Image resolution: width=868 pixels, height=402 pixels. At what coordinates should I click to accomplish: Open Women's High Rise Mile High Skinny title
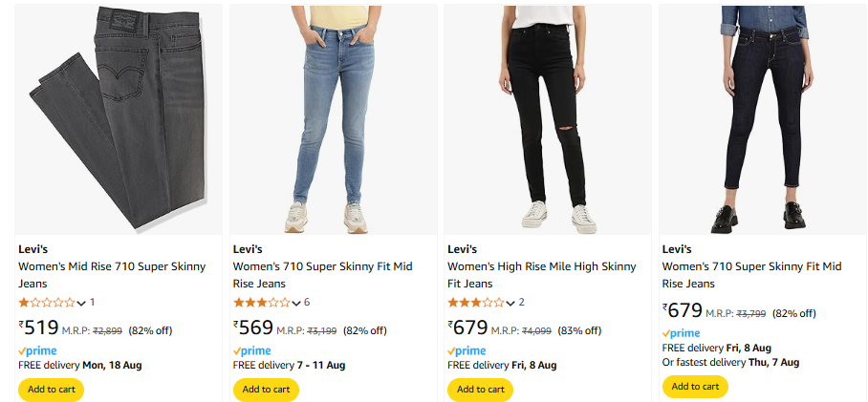coord(541,274)
